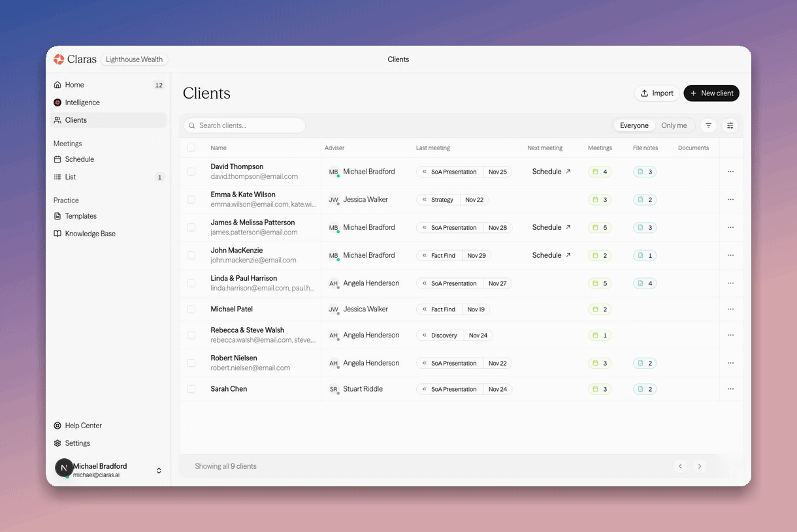Screen dimensions: 797x532
Task: Expand the account switcher chevrons
Action: (159, 471)
